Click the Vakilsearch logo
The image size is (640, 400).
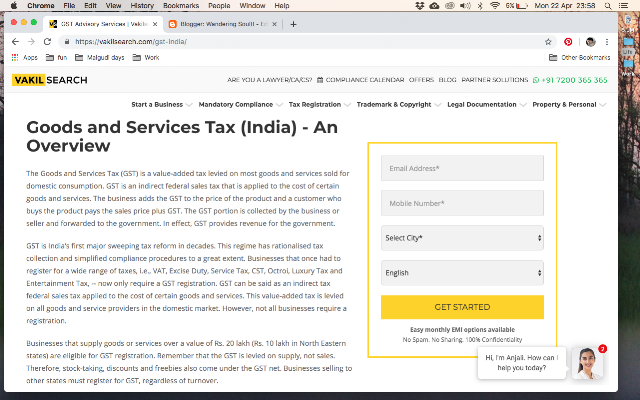(49, 80)
